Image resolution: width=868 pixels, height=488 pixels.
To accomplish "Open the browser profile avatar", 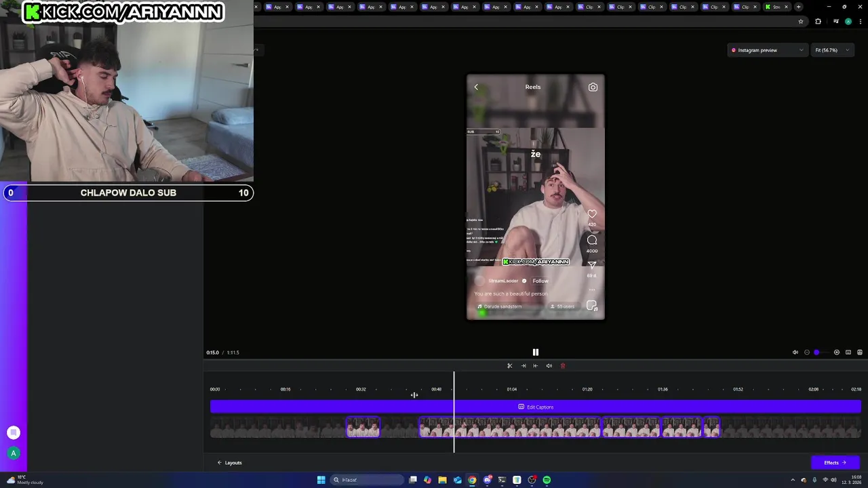I will coord(848,22).
